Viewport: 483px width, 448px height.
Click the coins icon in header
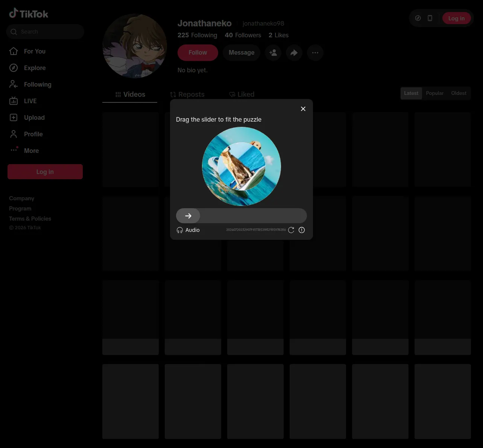coord(418,18)
